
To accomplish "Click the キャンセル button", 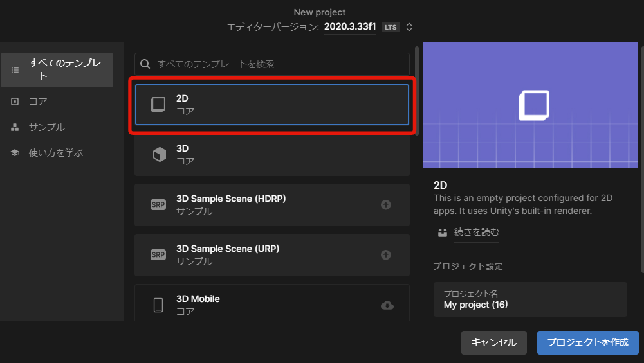I will point(493,342).
